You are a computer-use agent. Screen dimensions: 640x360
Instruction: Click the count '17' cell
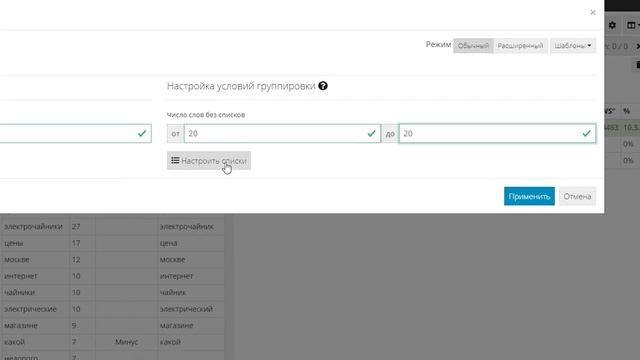[x=83, y=243]
